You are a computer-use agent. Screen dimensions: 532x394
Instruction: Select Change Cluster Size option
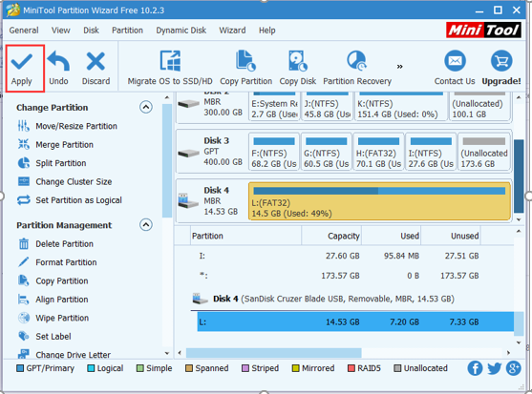pos(64,182)
